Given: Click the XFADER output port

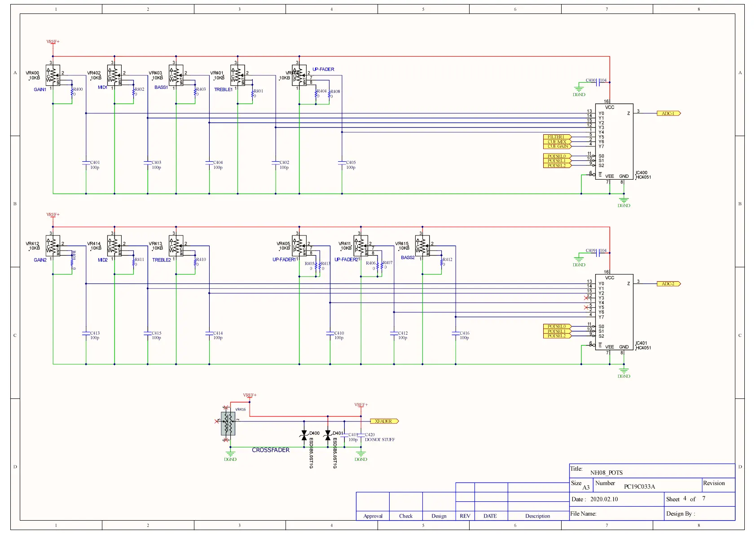Looking at the screenshot, I should coord(384,421).
